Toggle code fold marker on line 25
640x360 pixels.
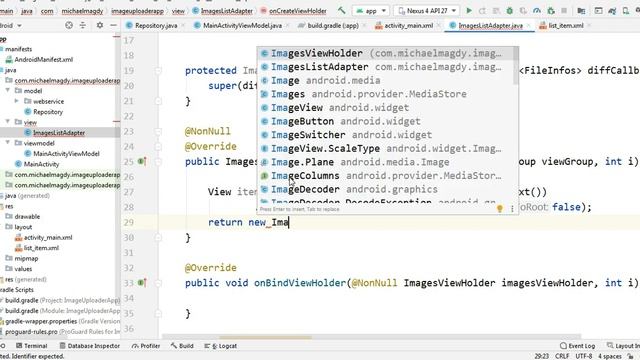pyautogui.click(x=158, y=162)
